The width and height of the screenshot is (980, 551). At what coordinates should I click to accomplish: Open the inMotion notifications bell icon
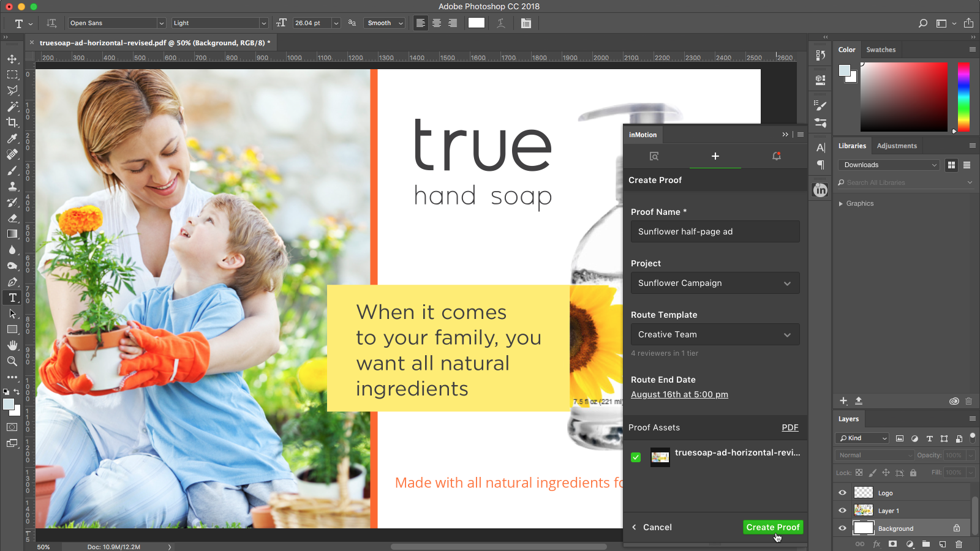[x=776, y=156]
